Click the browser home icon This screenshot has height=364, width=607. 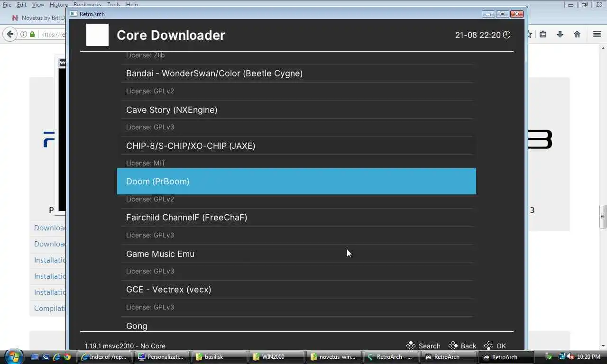click(x=577, y=34)
